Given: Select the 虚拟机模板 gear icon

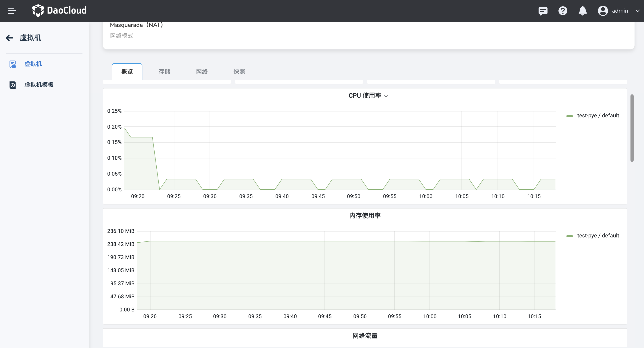Looking at the screenshot, I should (13, 85).
